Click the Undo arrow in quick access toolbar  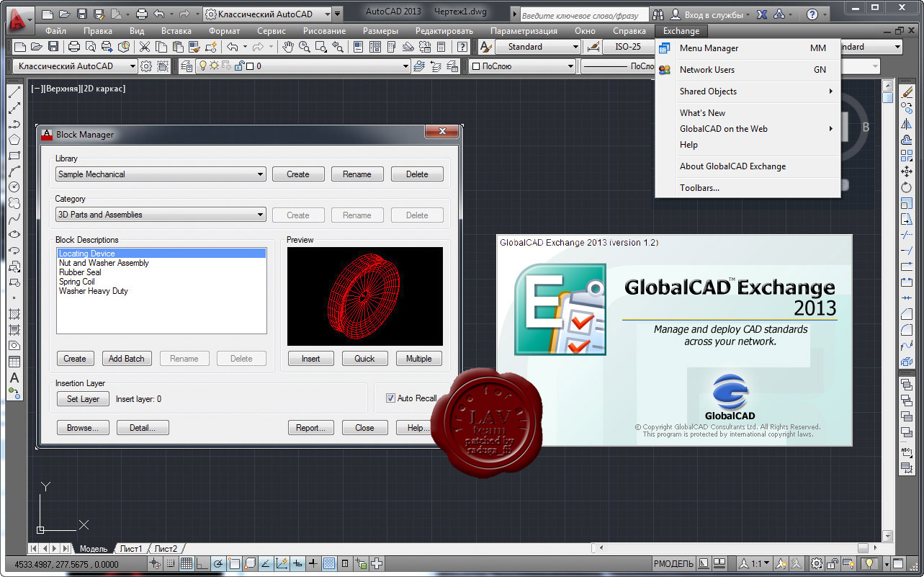(158, 14)
